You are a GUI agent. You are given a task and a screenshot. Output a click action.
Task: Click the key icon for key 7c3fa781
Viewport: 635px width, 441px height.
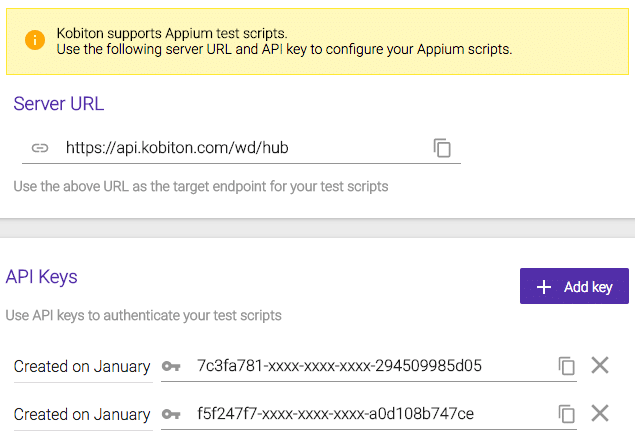pos(172,366)
